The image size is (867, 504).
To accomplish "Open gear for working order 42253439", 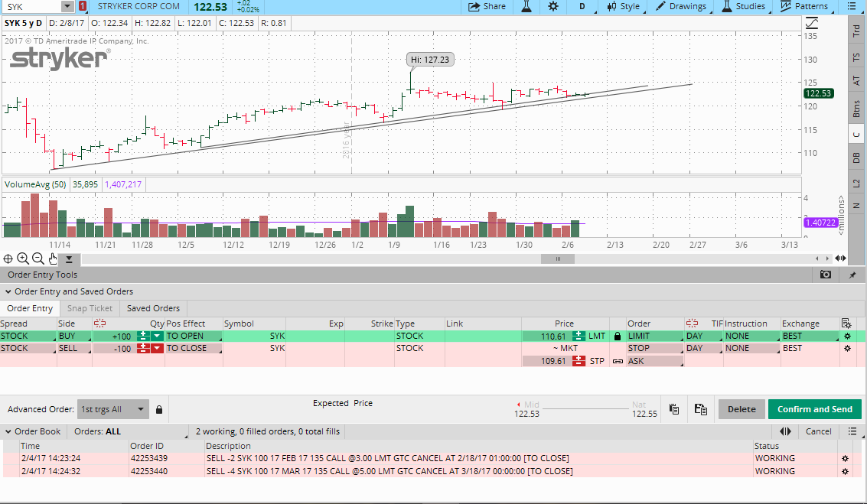I will 845,459.
